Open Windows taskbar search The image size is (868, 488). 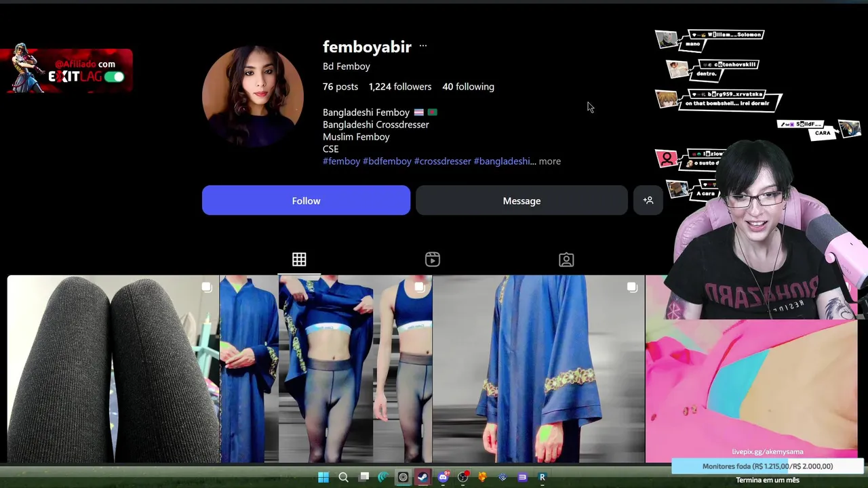tap(343, 477)
